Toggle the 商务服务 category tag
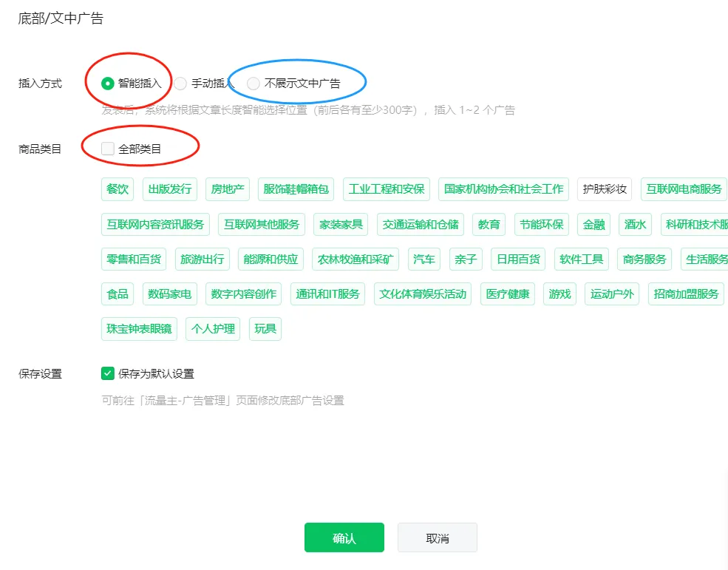Image resolution: width=728 pixels, height=570 pixels. coord(644,259)
